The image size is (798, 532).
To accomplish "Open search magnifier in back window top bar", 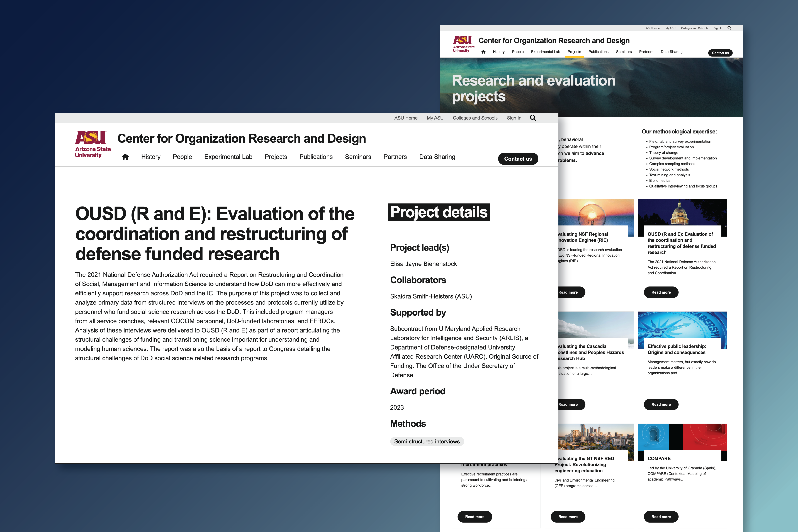I will click(729, 28).
